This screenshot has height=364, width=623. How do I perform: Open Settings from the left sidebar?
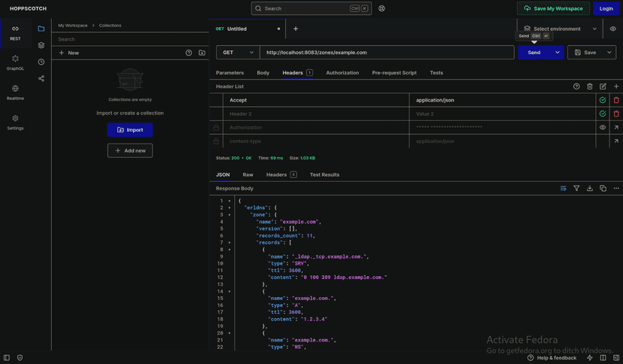15,122
